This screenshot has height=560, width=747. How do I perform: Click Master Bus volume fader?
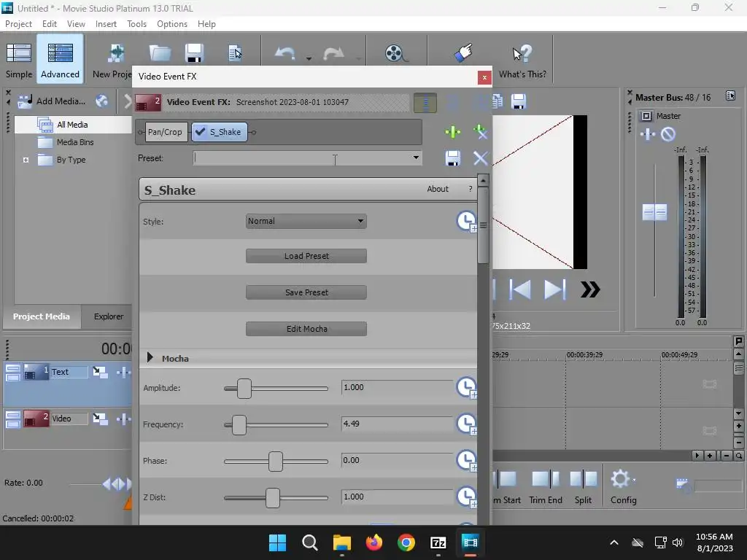click(x=654, y=212)
